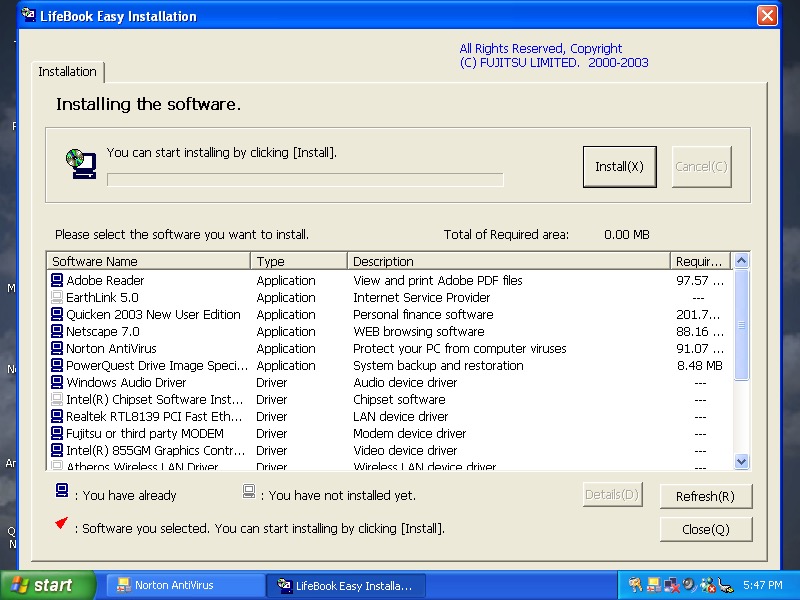The width and height of the screenshot is (800, 600).
Task: Click the Netscape 7.0 row icon
Action: click(57, 332)
